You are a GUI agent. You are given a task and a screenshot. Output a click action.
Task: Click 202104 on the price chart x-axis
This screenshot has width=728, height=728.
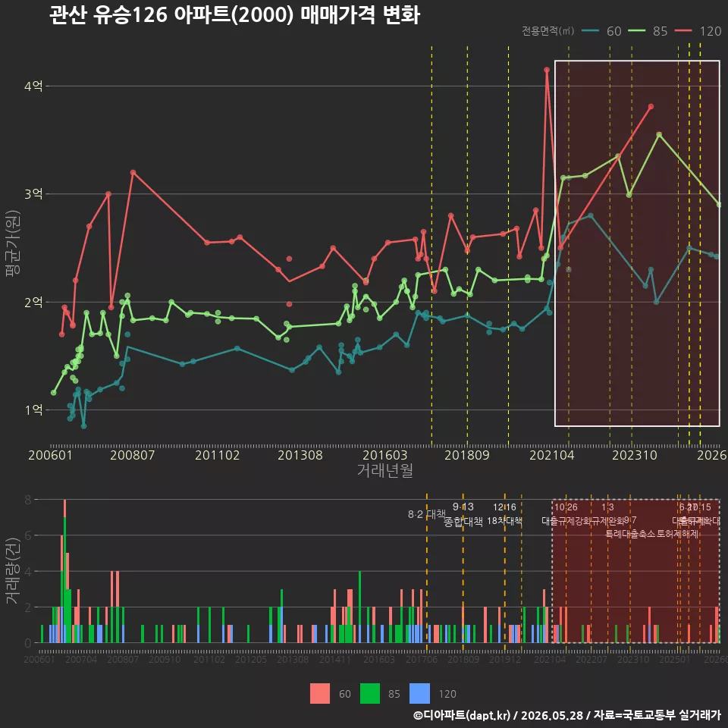tap(552, 455)
